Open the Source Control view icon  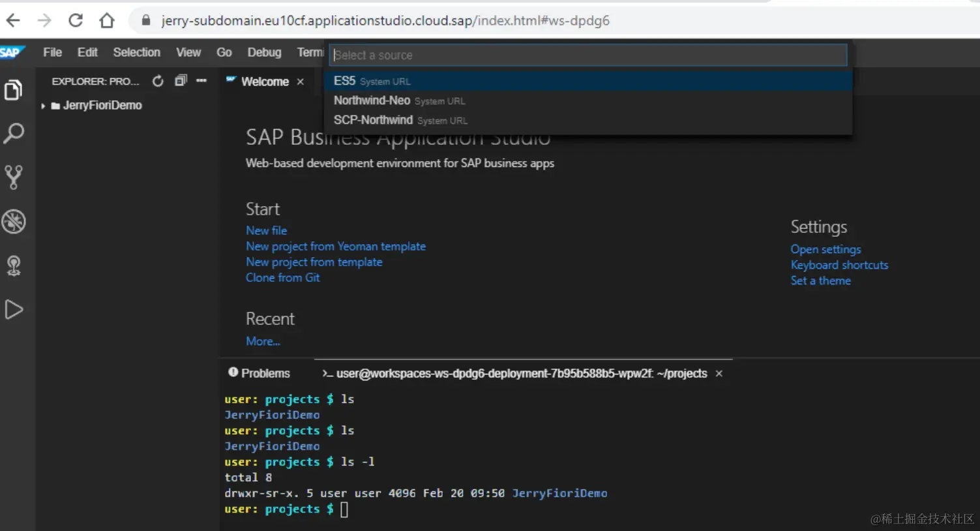click(x=14, y=177)
